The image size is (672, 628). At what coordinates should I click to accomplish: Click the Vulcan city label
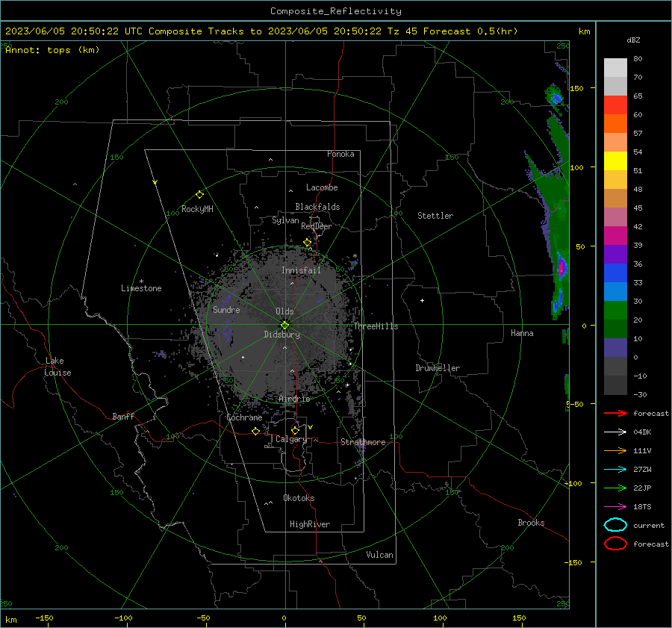(x=379, y=555)
